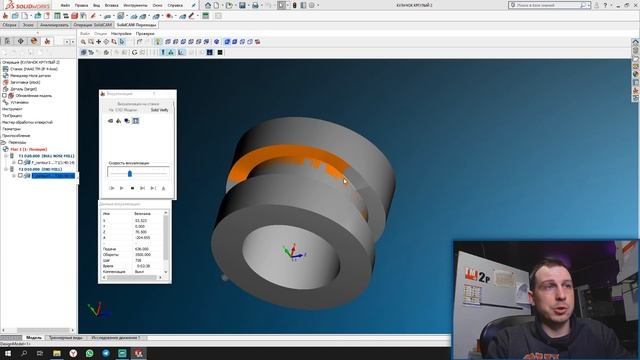The width and height of the screenshot is (640, 360).
Task: Switch to the Сборка tab
Action: pyautogui.click(x=9, y=25)
